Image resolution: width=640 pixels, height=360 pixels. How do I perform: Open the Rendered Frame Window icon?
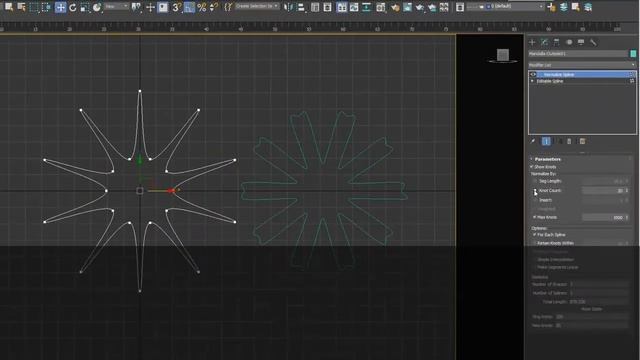[407, 7]
